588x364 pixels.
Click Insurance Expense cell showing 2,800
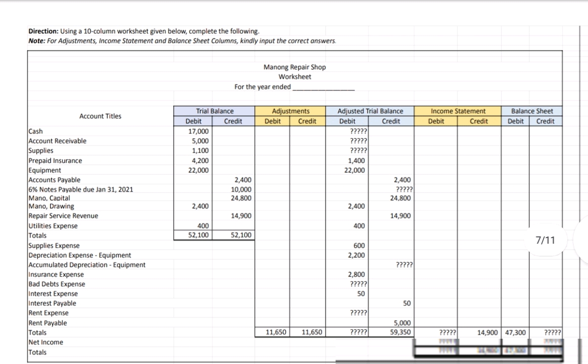pyautogui.click(x=357, y=275)
